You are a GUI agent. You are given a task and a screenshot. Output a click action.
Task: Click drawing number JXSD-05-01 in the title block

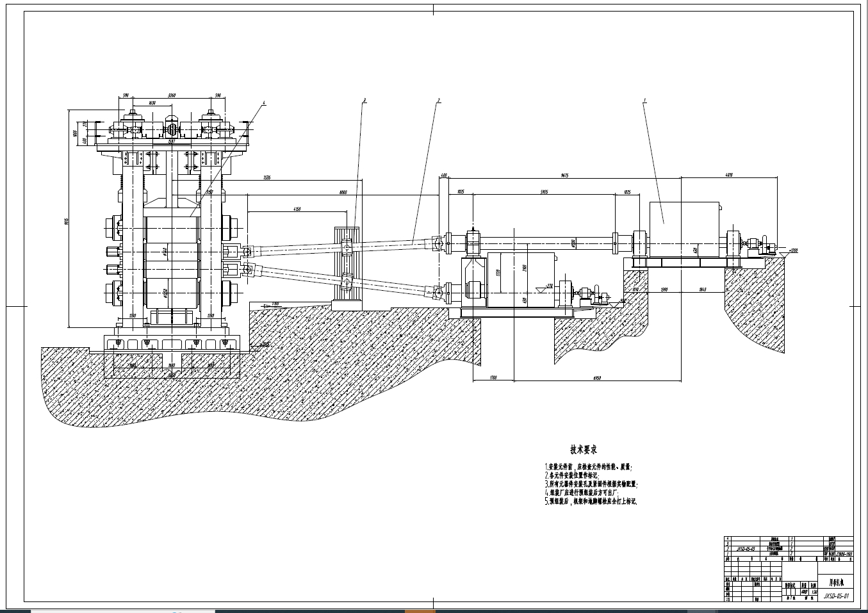(x=836, y=595)
